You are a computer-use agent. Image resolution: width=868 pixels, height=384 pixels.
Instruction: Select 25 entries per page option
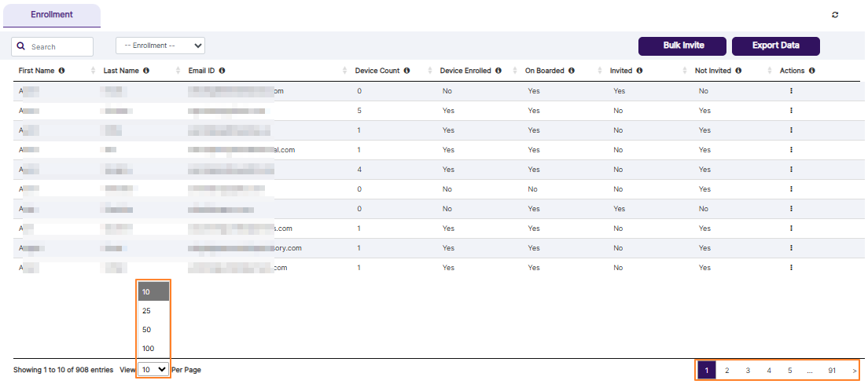coord(153,310)
